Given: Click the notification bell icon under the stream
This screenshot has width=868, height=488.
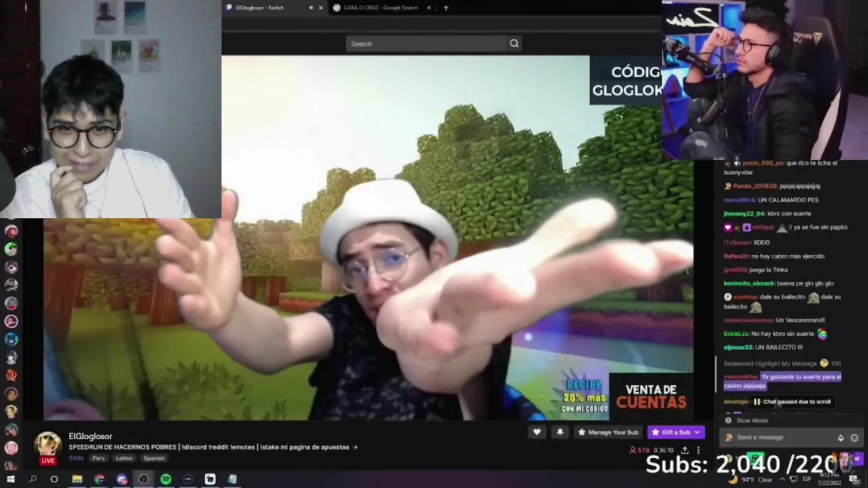Looking at the screenshot, I should click(x=559, y=432).
